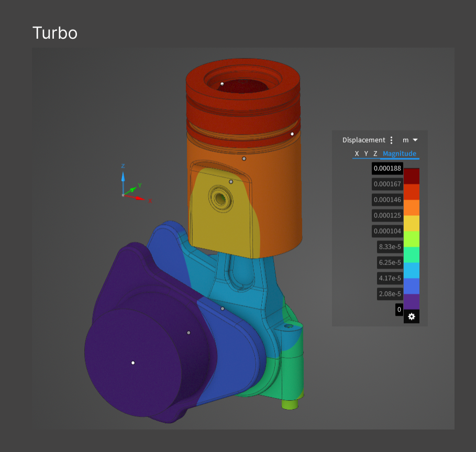This screenshot has width=476, height=452.
Task: Select the probe point on the piston top rim
Action: pos(222,84)
